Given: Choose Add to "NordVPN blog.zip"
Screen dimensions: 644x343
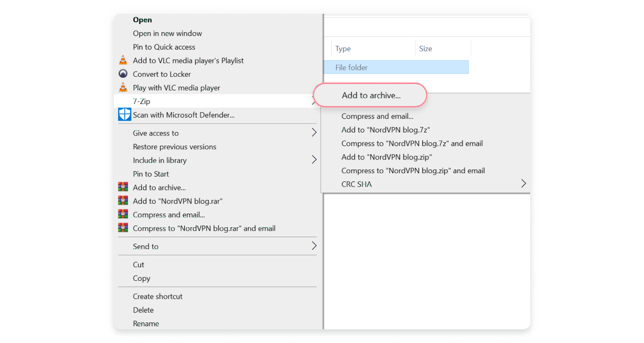Looking at the screenshot, I should pyautogui.click(x=386, y=157).
